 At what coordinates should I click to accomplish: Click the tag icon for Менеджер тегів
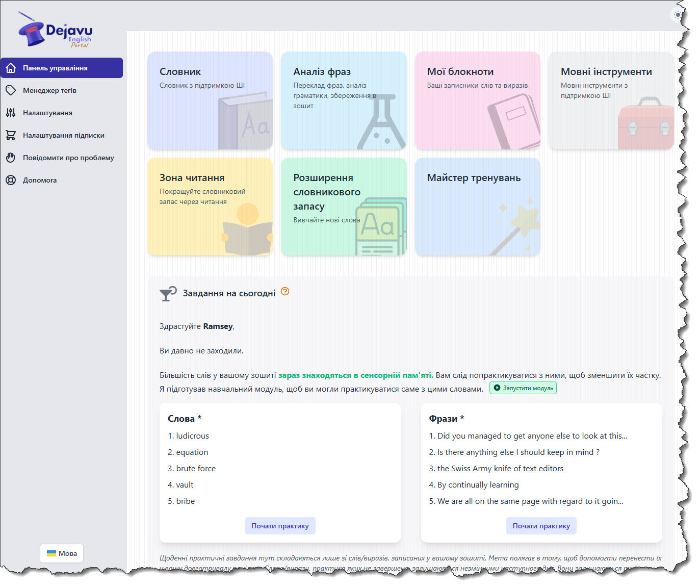pyautogui.click(x=11, y=90)
